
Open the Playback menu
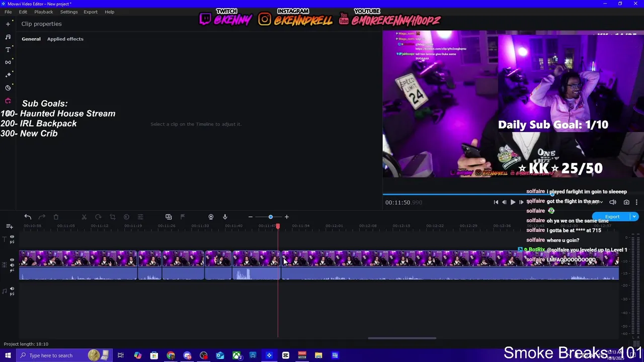(x=44, y=12)
